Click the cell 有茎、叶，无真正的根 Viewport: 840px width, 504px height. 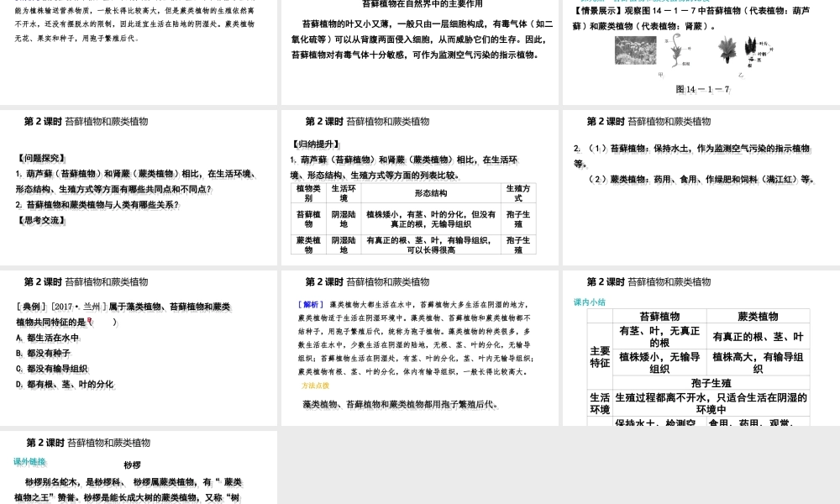[x=659, y=336]
